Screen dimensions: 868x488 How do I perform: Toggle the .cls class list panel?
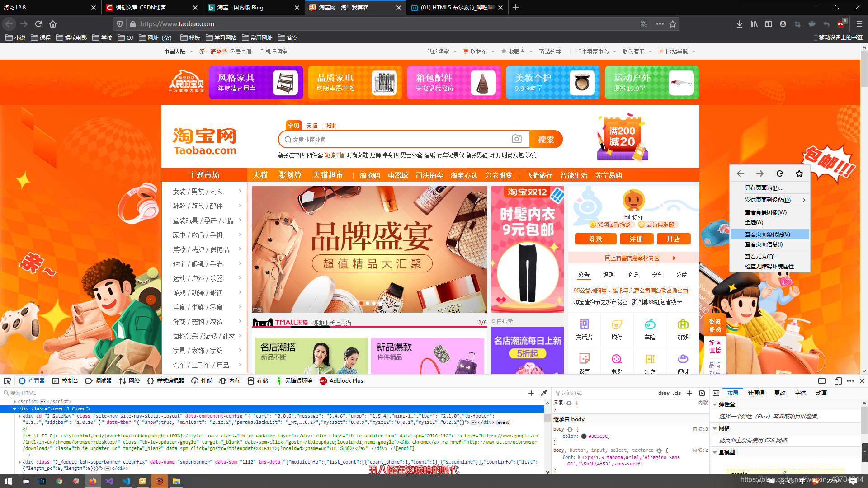click(x=677, y=393)
